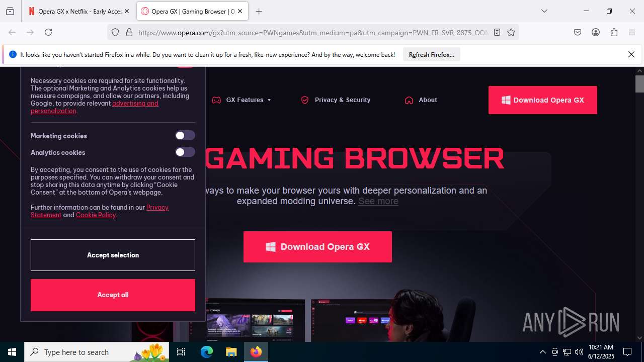Toggle reader view icon in address bar
This screenshot has height=362, width=644.
pos(497,32)
